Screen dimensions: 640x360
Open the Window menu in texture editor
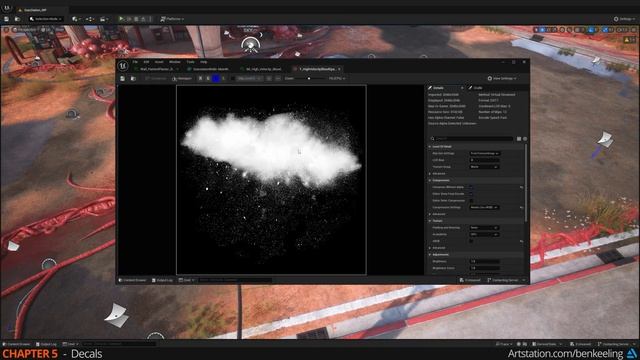point(175,62)
